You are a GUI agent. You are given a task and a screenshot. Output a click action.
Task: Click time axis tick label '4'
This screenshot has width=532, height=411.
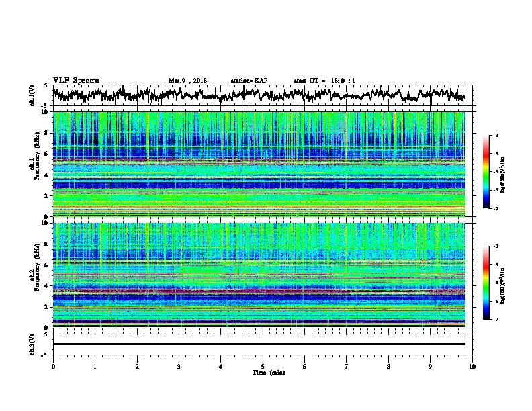(x=221, y=367)
